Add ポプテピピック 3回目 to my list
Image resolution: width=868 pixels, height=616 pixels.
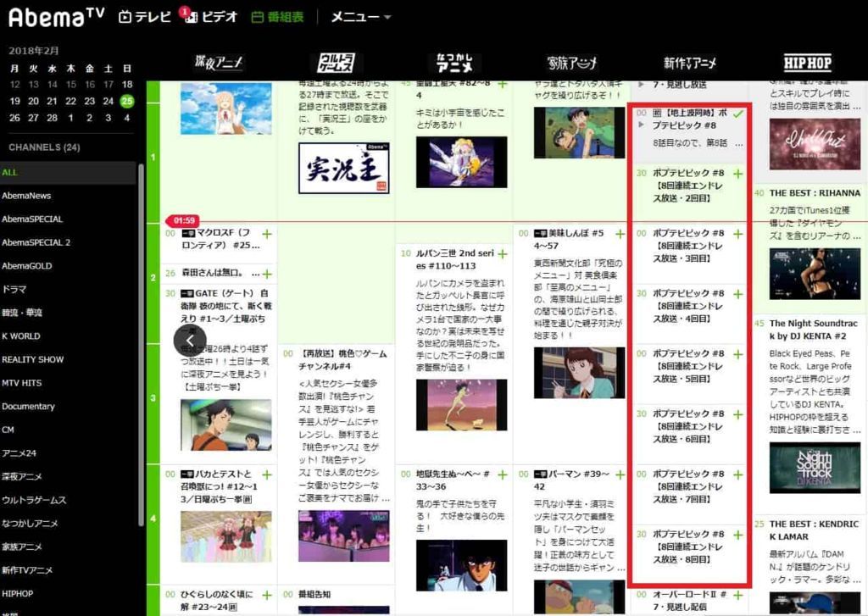(x=738, y=234)
